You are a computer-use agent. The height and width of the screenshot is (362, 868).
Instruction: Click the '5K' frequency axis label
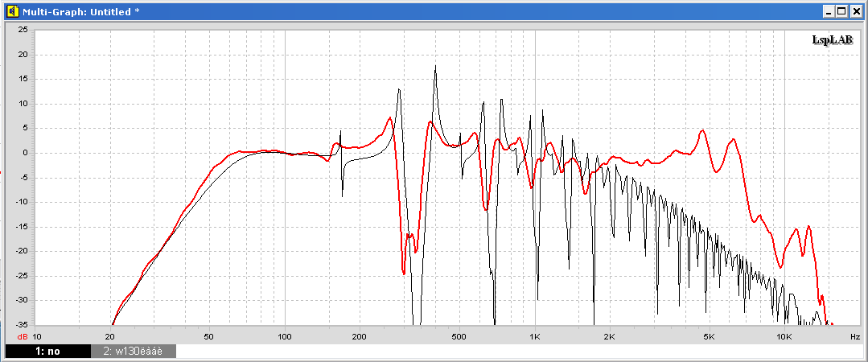710,336
